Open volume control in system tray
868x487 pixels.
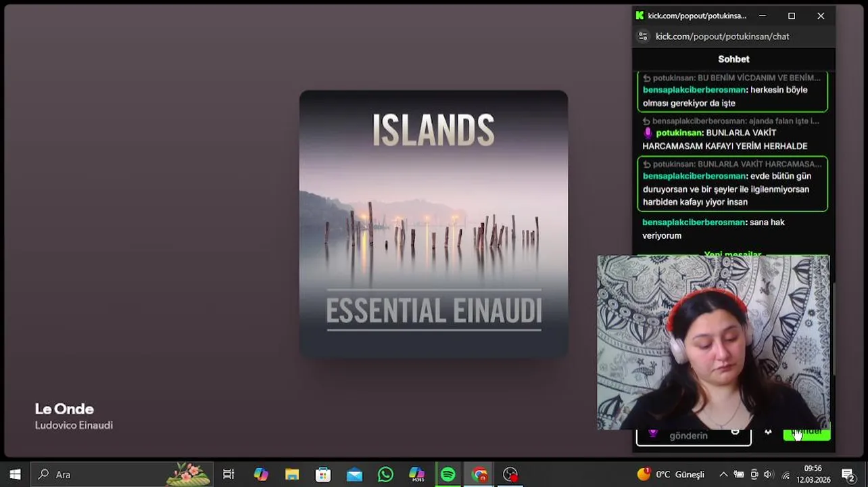770,474
